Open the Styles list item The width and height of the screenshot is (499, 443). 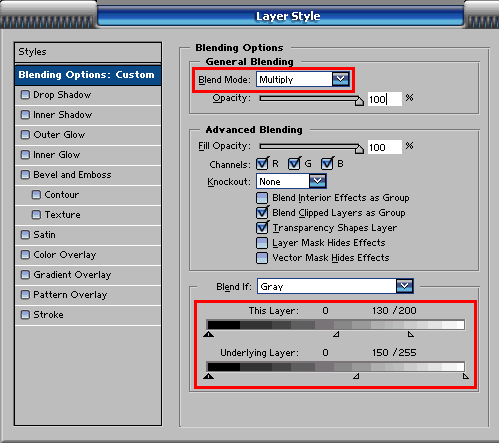[88, 52]
